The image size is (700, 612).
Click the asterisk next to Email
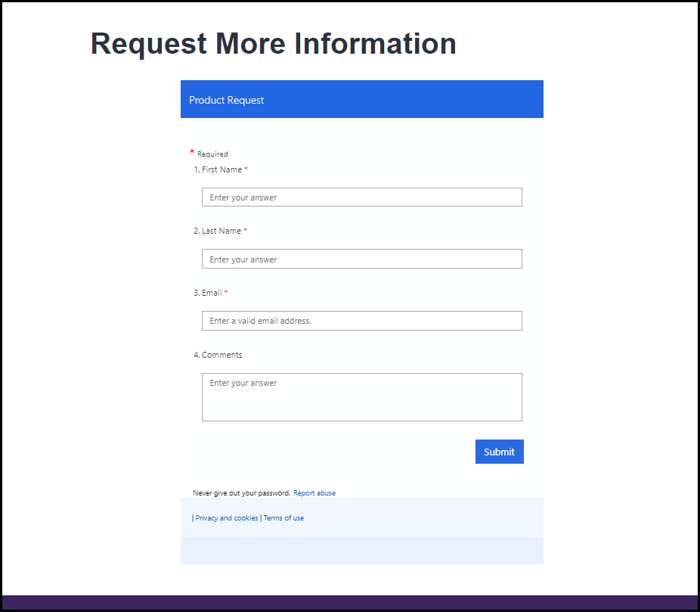click(x=225, y=292)
